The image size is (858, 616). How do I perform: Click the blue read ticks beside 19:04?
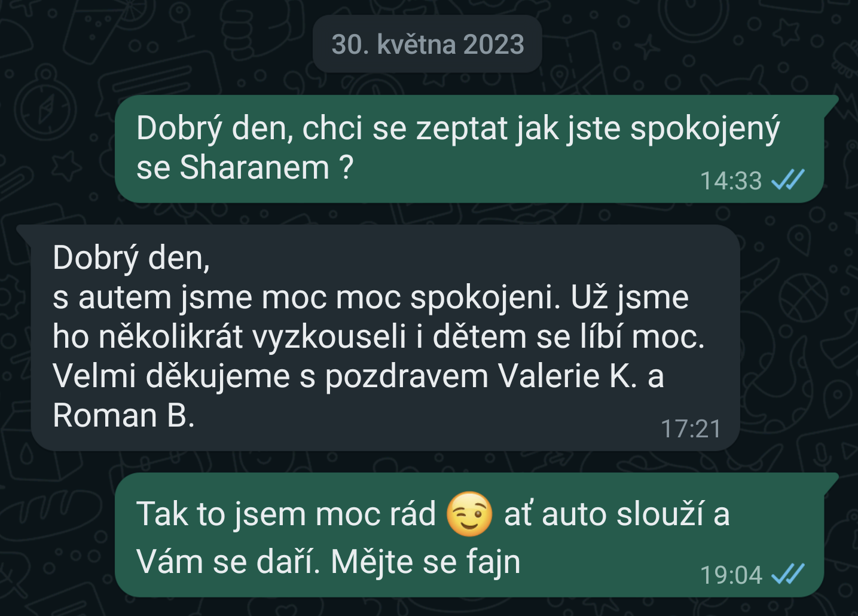788,574
